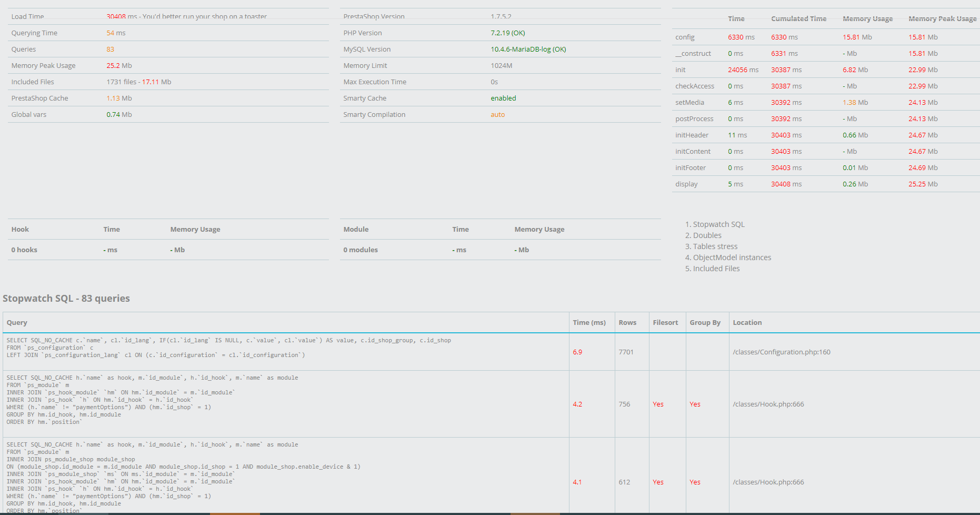980x515 pixels.
Task: Open the Stopwatch SQL anchor link
Action: pos(718,224)
